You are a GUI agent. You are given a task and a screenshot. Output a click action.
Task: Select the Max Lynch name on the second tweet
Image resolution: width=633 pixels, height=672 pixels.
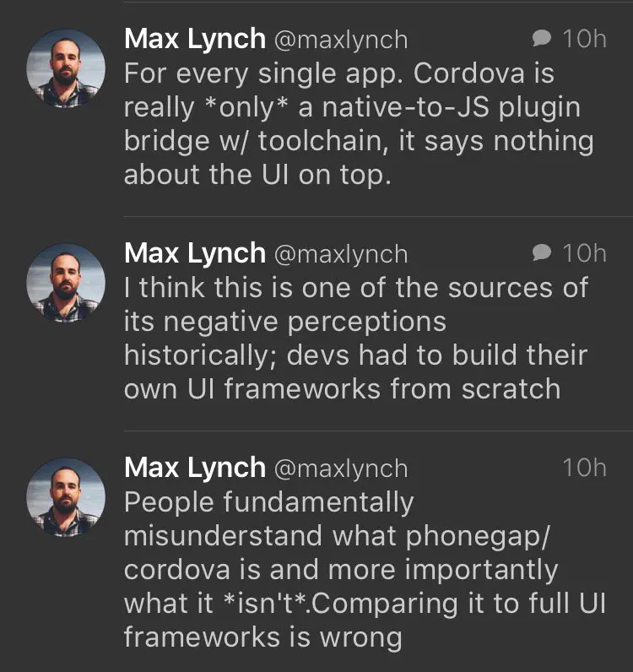point(194,252)
